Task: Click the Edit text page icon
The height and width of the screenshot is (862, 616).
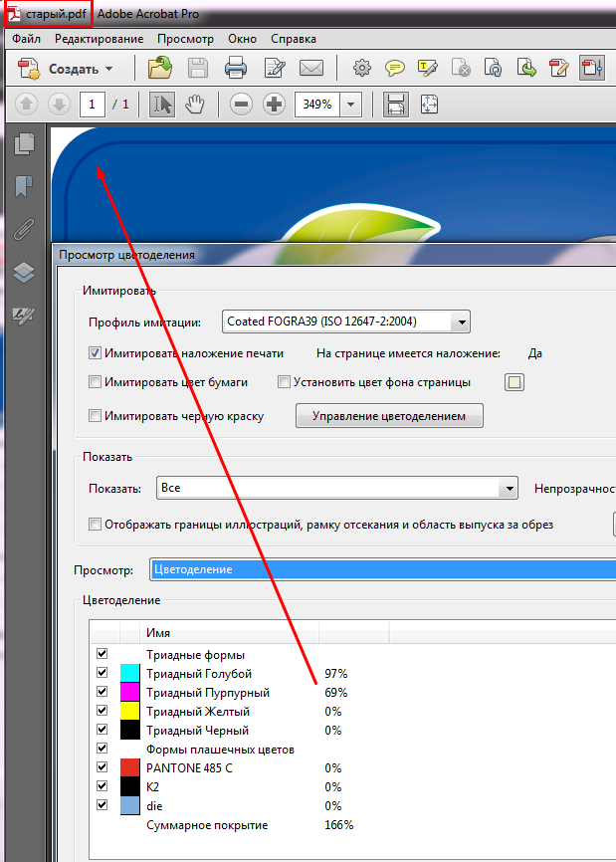Action: pos(275,69)
